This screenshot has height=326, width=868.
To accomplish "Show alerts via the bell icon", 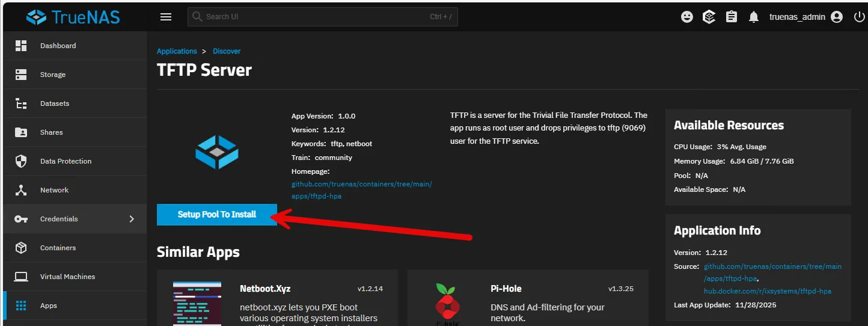I will tap(754, 17).
